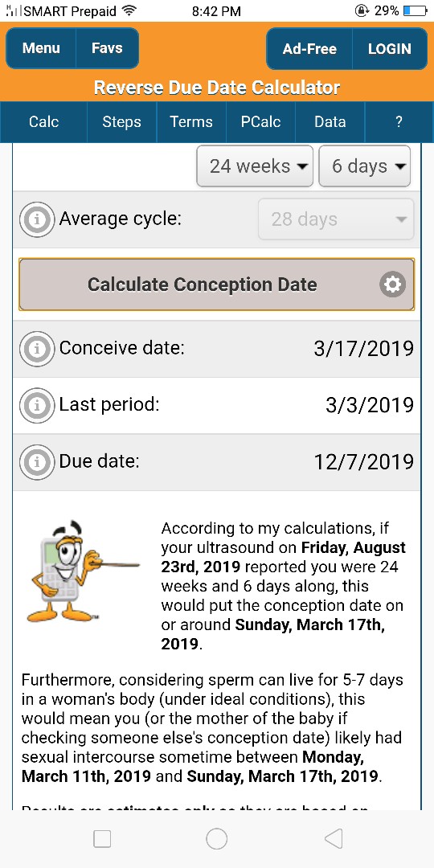Open the PCalc tab
The width and height of the screenshot is (434, 868).
pyautogui.click(x=260, y=122)
